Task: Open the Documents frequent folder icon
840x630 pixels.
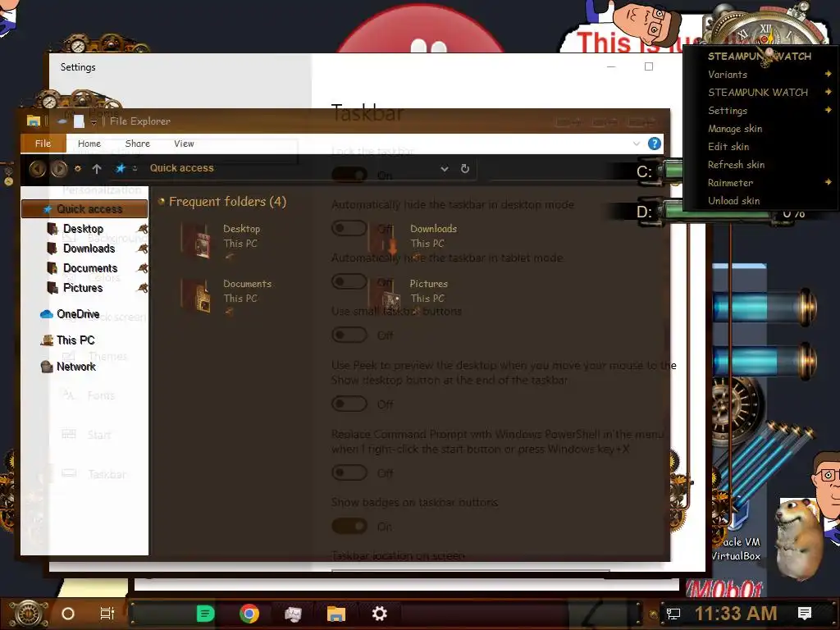Action: pos(196,295)
